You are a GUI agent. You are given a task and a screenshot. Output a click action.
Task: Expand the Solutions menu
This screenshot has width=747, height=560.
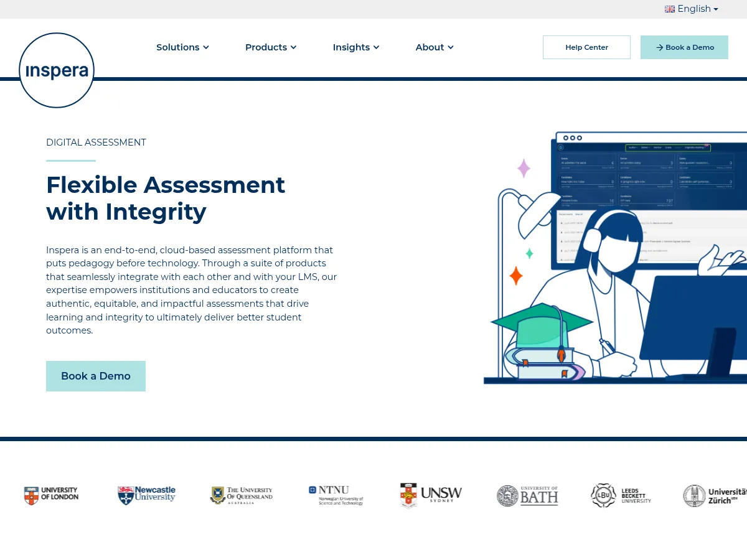[182, 47]
